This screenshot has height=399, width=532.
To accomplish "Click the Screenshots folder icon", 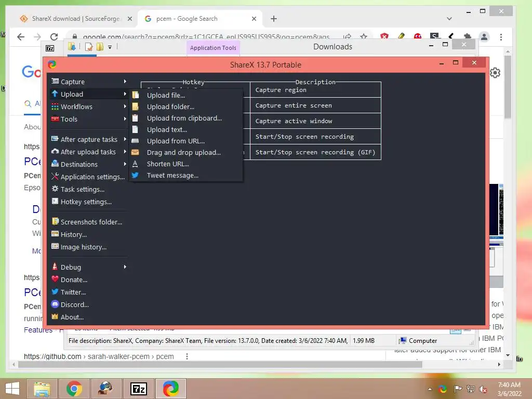I will point(55,221).
